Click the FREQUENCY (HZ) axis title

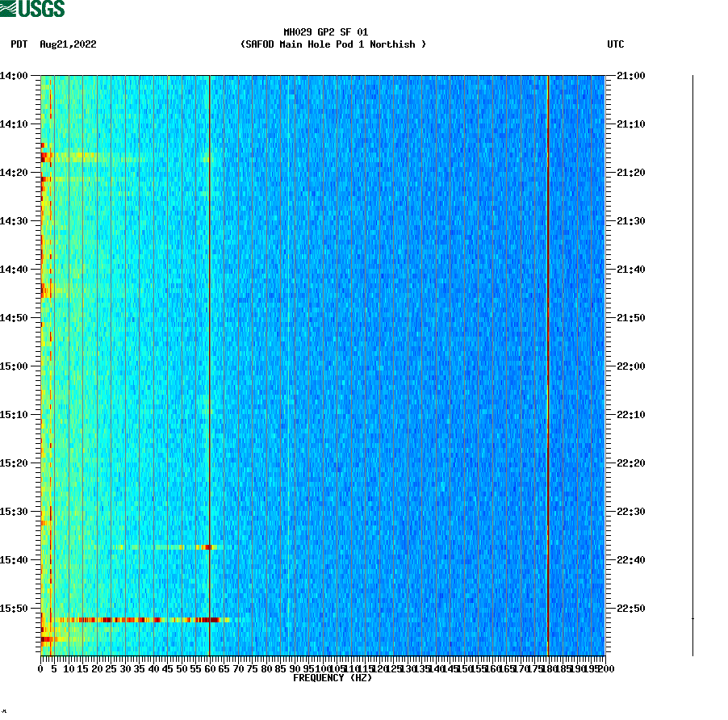pos(333,679)
